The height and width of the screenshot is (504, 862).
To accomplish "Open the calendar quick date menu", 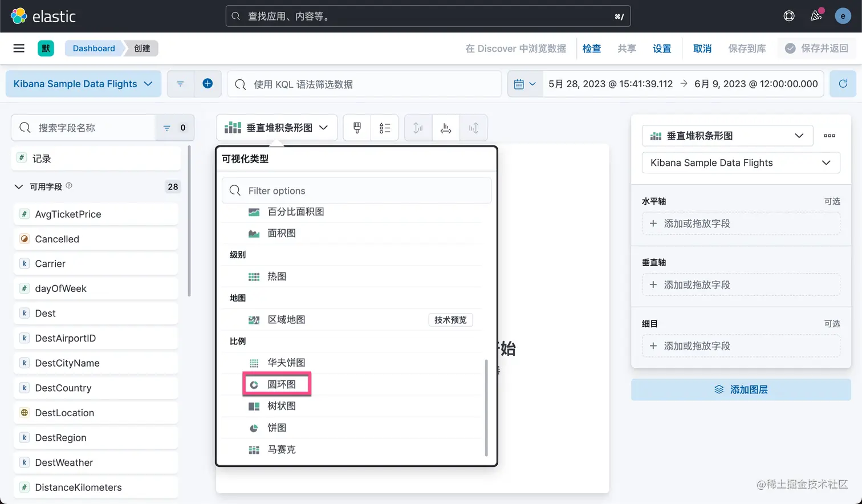I will click(x=525, y=84).
